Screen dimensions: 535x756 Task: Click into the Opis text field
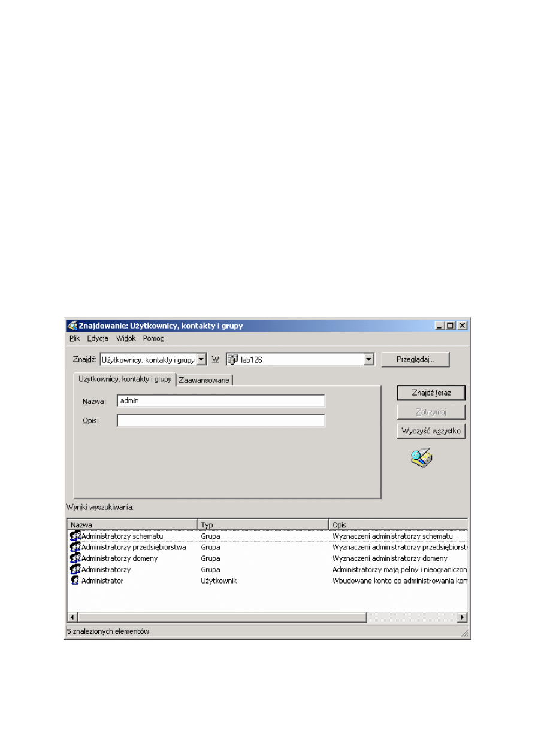click(220, 421)
